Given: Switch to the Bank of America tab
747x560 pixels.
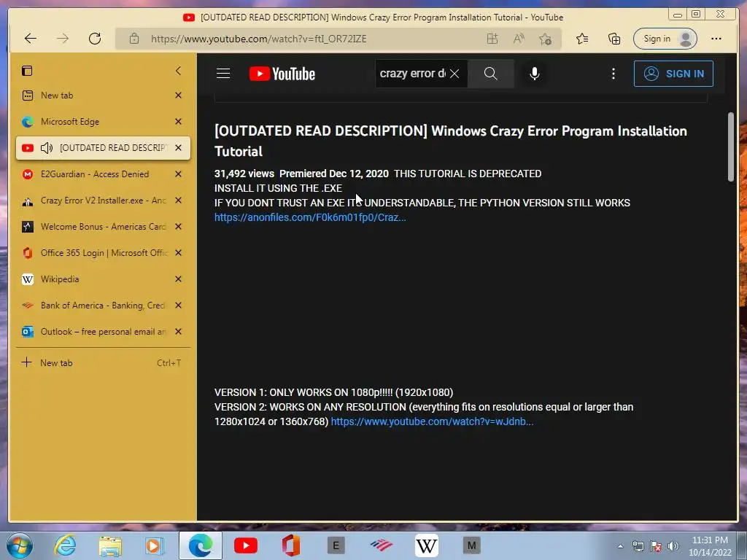Looking at the screenshot, I should [103, 306].
